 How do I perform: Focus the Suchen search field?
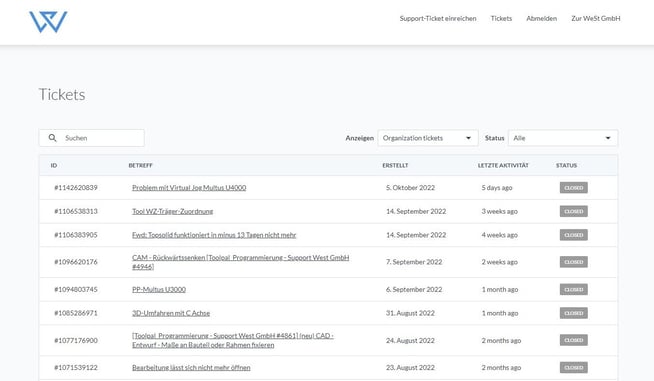click(x=92, y=138)
